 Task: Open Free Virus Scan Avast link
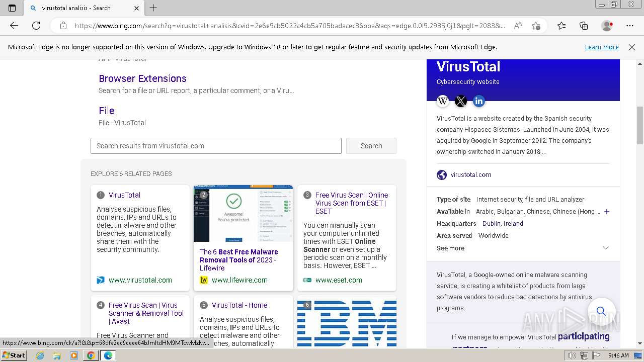pos(146,313)
